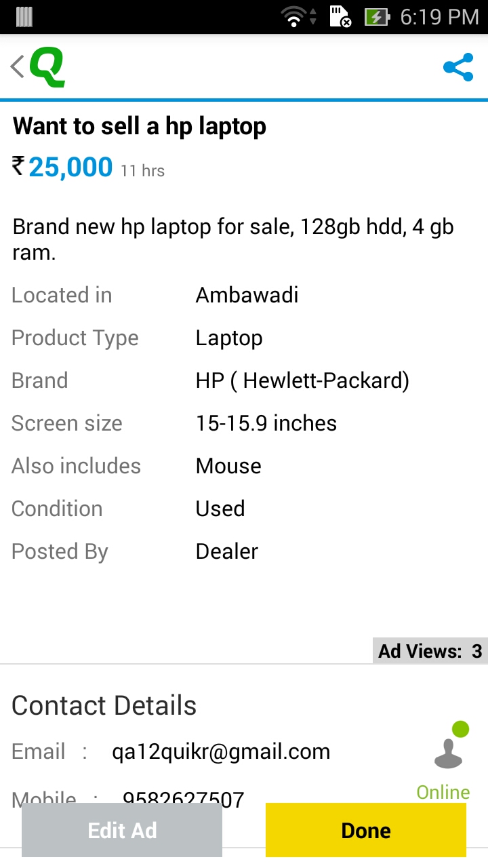488x868 pixels.
Task: Tap the email qa12quikr@gmail.com
Action: pos(221,751)
